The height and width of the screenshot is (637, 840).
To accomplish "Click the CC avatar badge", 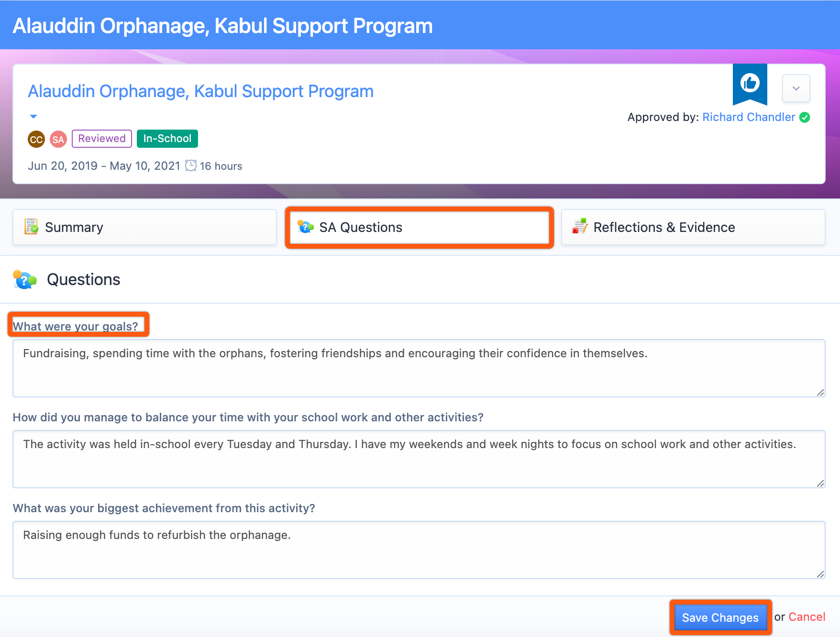I will pos(36,139).
